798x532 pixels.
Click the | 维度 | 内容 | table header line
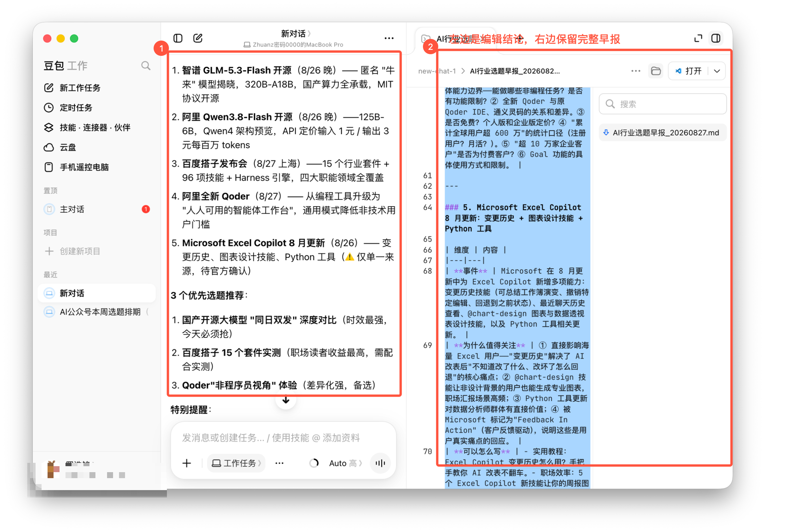tap(476, 250)
